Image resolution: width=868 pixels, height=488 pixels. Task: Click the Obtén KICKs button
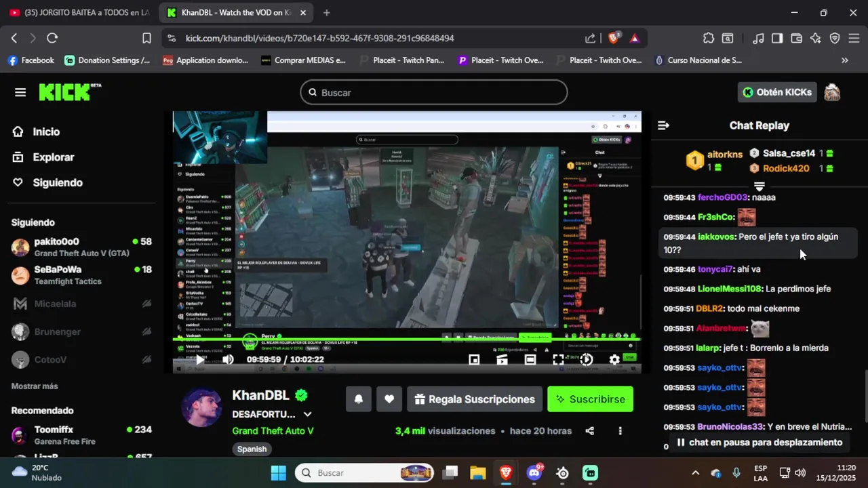click(x=777, y=92)
